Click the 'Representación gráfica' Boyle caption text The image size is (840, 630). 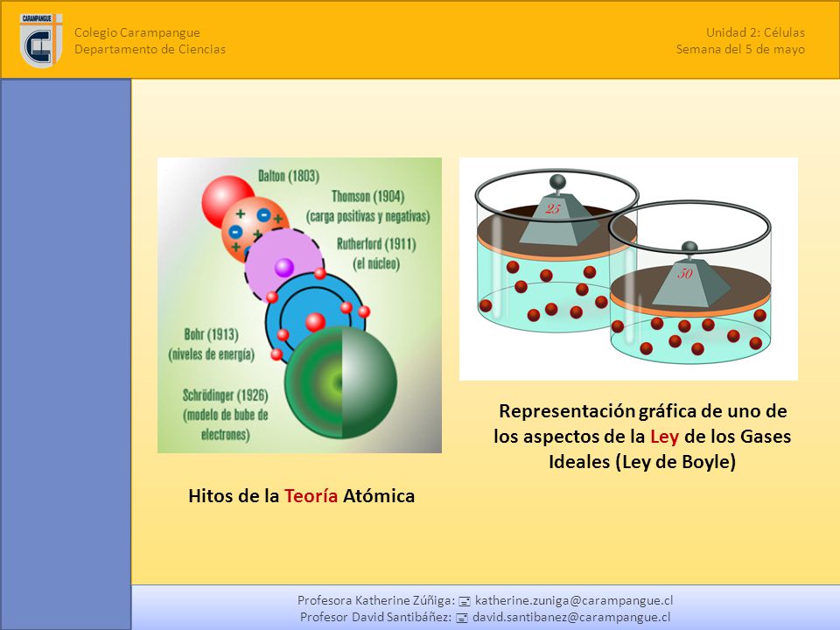[642, 436]
